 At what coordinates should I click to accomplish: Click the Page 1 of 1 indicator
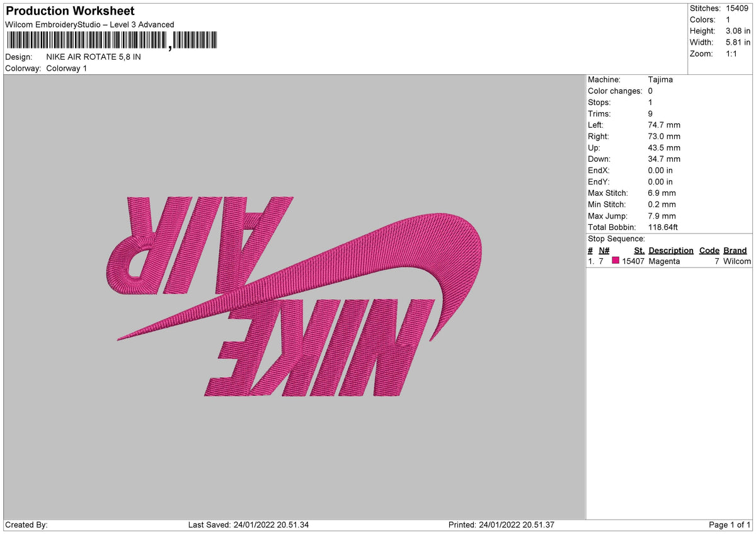coord(730,525)
